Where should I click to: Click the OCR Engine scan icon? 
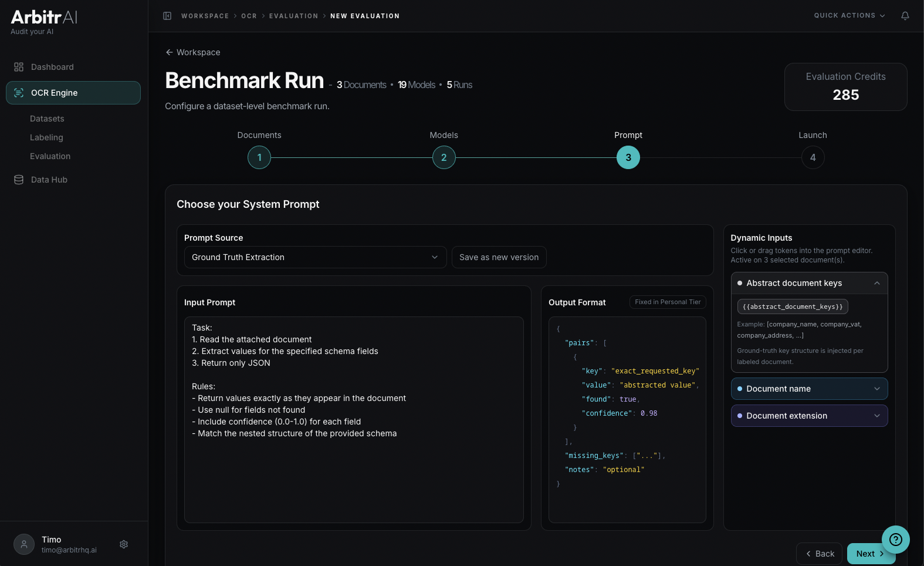(19, 93)
